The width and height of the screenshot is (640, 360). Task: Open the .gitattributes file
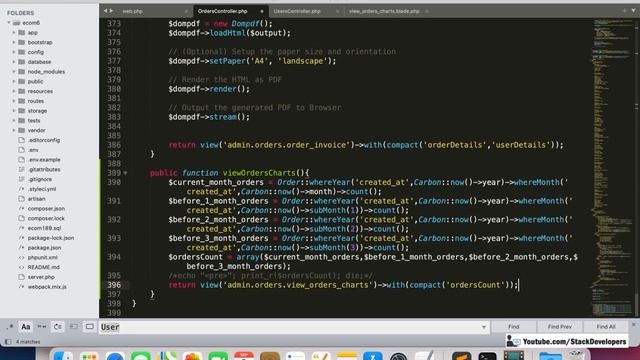point(44,169)
